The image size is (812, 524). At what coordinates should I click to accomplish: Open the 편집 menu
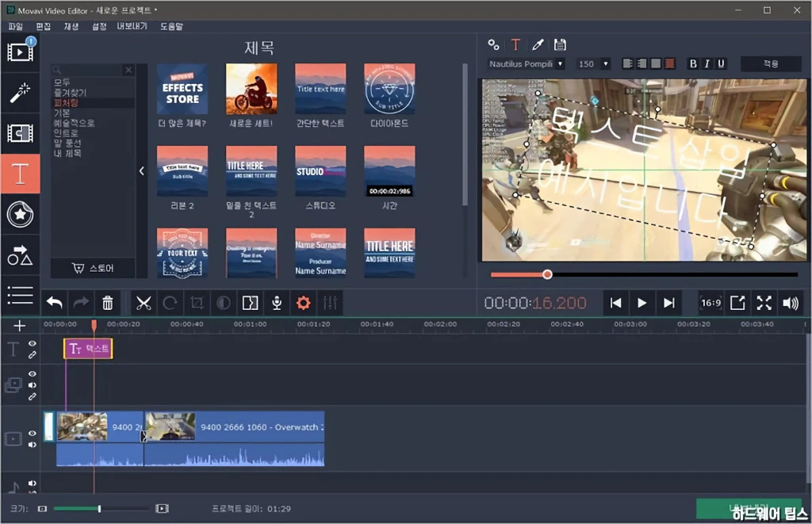(x=43, y=26)
